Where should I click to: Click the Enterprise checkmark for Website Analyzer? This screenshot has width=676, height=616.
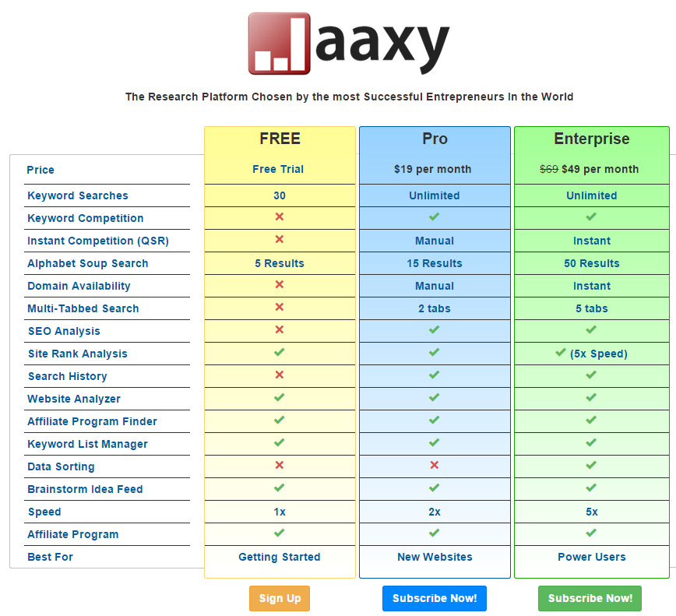pyautogui.click(x=591, y=397)
